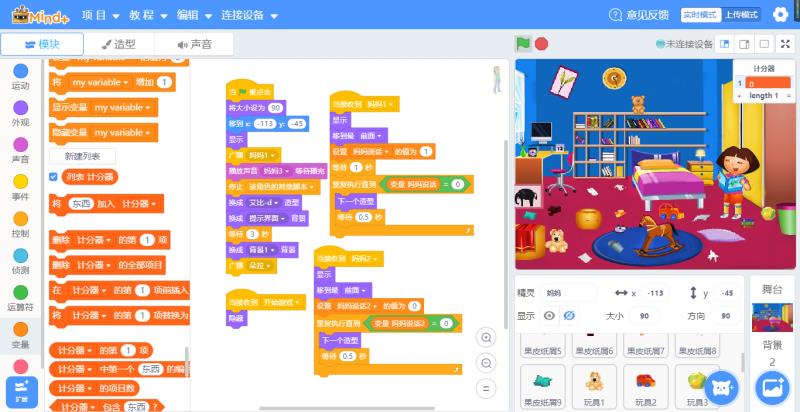The width and height of the screenshot is (800, 412).
Task: Select the 外观 looks category
Action: click(20, 114)
